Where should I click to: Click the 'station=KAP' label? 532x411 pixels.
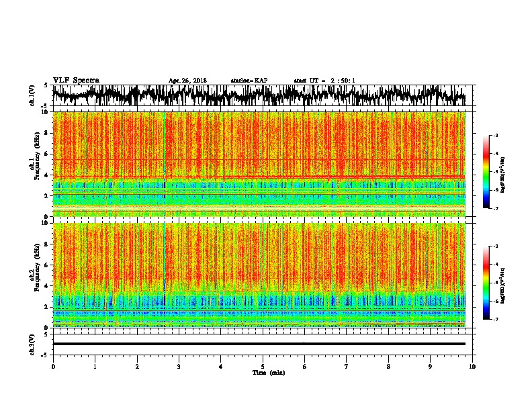pyautogui.click(x=249, y=81)
